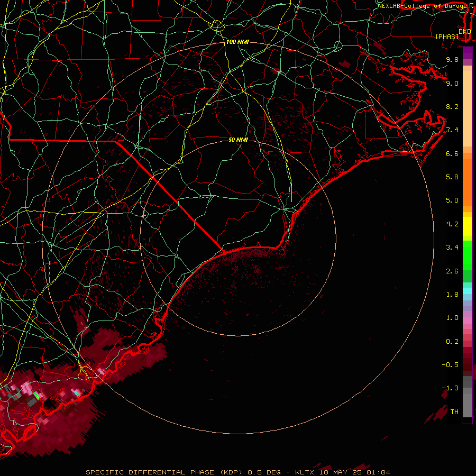476x476 pixels.
Task: Click the 9.8 value on color scale
Action: click(452, 59)
